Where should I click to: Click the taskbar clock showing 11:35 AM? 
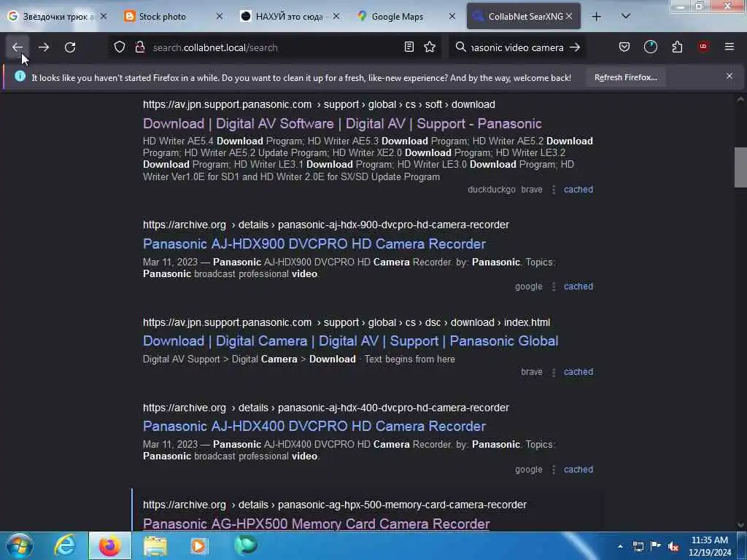coord(710,546)
